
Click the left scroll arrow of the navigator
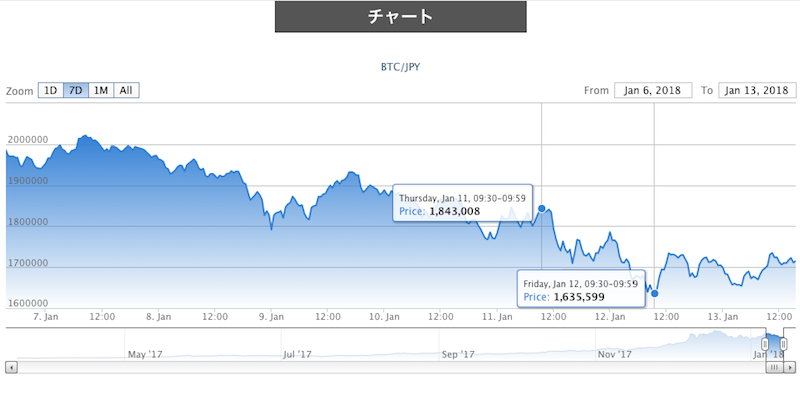[11, 367]
